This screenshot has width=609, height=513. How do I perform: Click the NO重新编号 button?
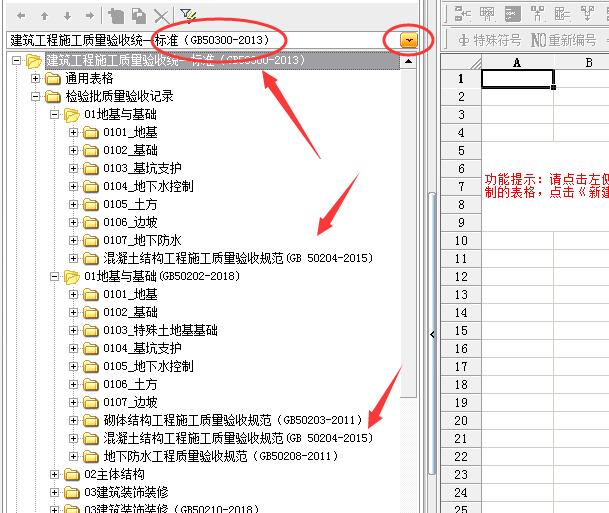click(x=566, y=41)
